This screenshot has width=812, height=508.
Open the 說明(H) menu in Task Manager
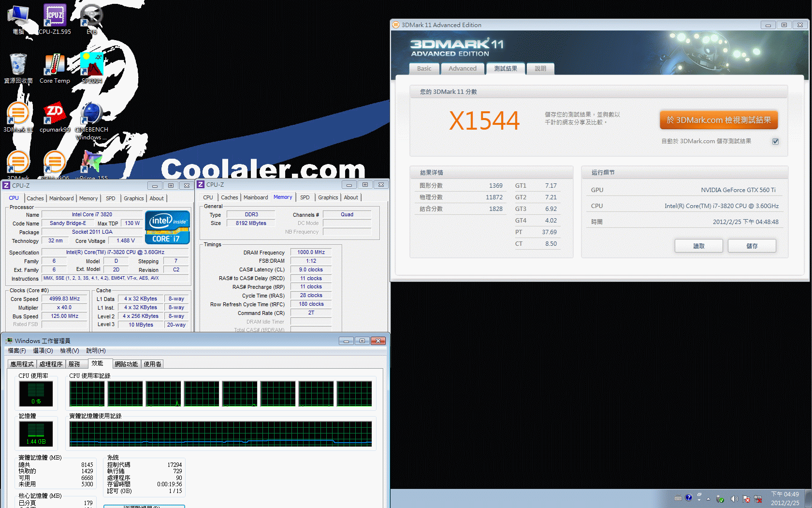96,351
